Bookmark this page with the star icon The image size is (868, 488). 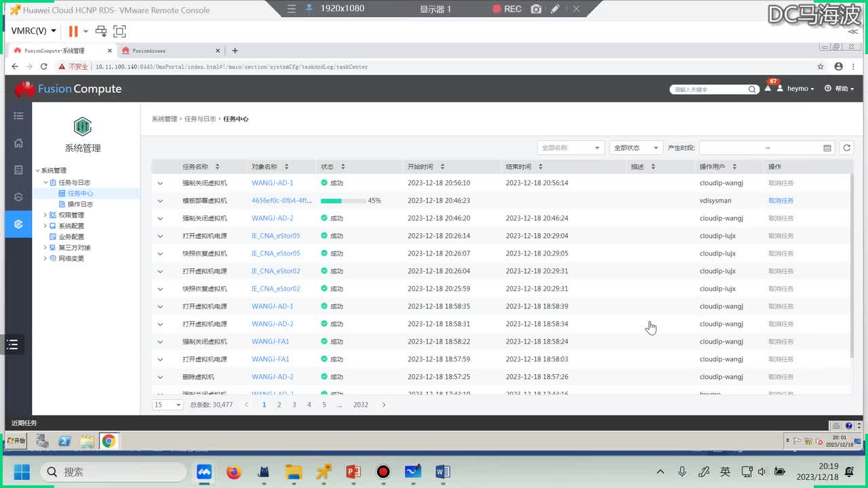point(821,67)
